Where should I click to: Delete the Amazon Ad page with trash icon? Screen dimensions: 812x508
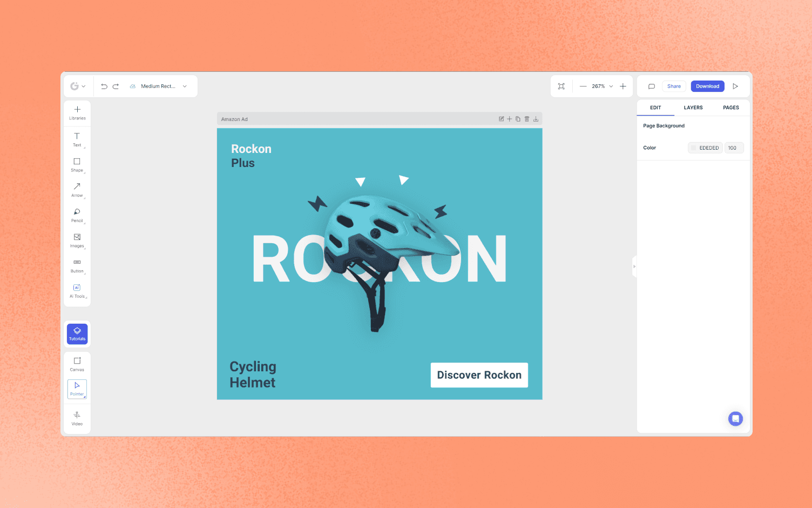coord(527,119)
